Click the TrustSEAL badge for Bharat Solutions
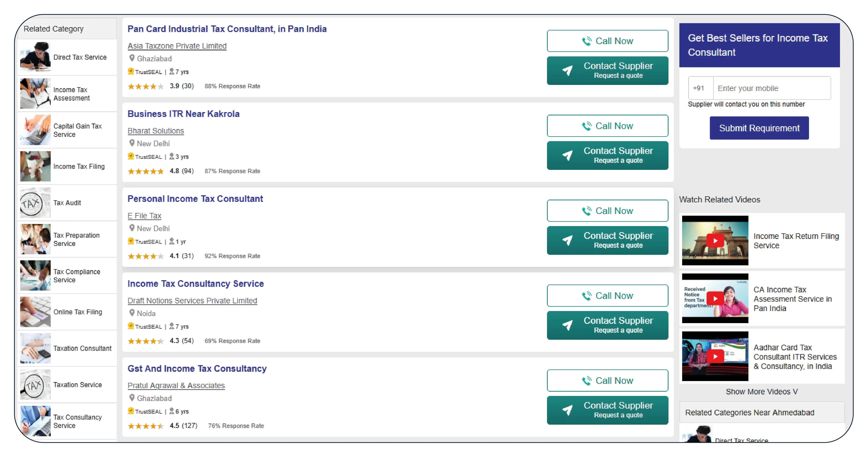 145,157
